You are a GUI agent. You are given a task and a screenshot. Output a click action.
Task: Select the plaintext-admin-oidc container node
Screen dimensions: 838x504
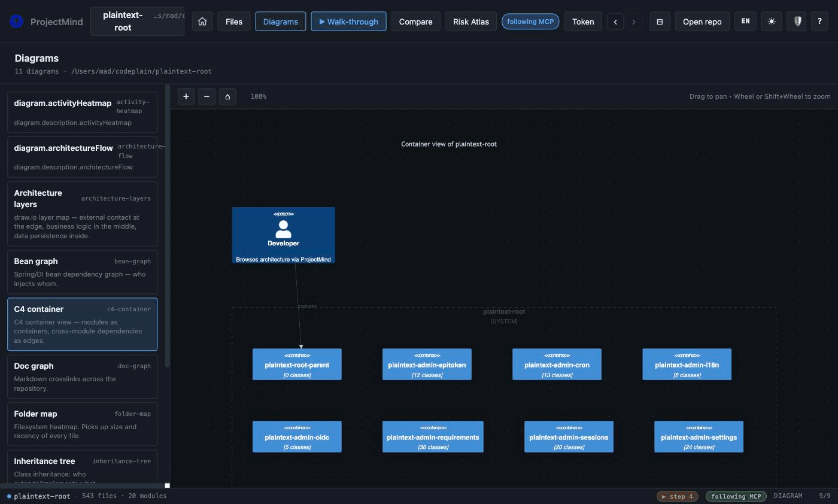(x=297, y=436)
